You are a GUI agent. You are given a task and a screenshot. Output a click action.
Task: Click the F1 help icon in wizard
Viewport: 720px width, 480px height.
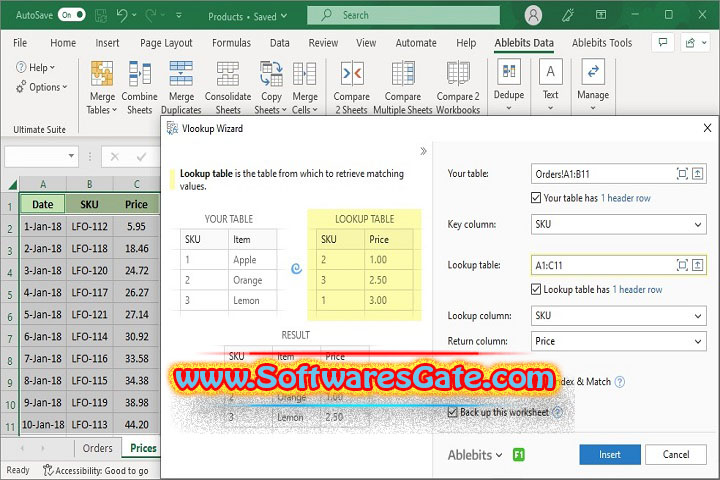point(519,455)
